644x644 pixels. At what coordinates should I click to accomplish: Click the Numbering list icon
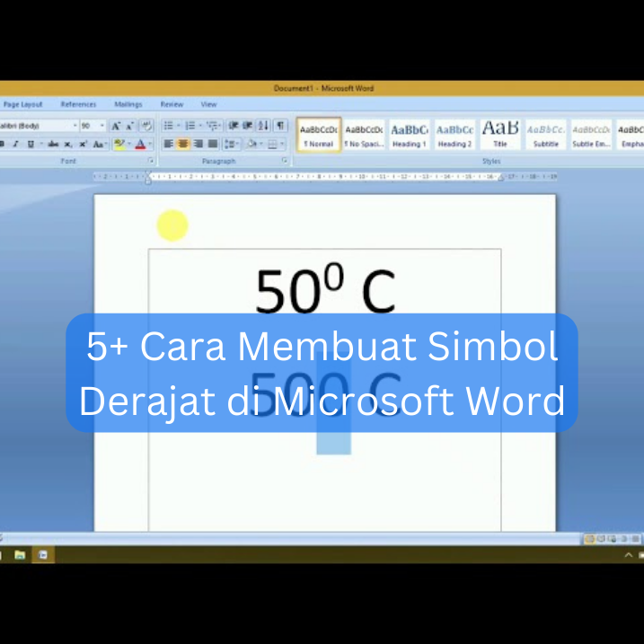point(190,126)
